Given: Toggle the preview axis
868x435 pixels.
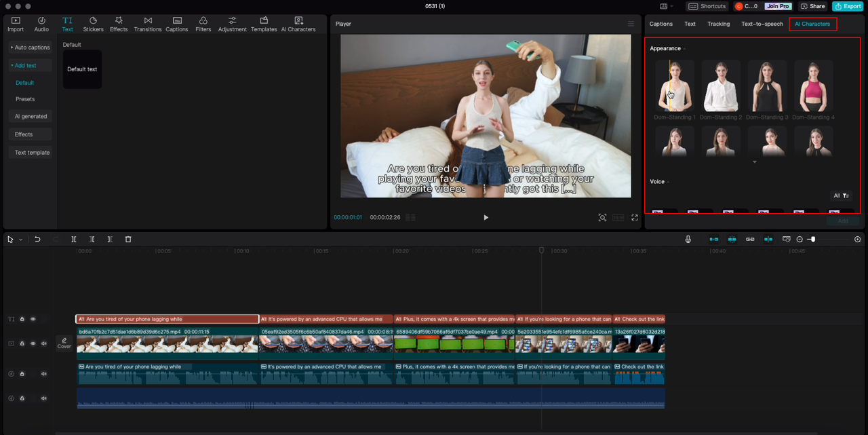Looking at the screenshot, I should [x=768, y=240].
